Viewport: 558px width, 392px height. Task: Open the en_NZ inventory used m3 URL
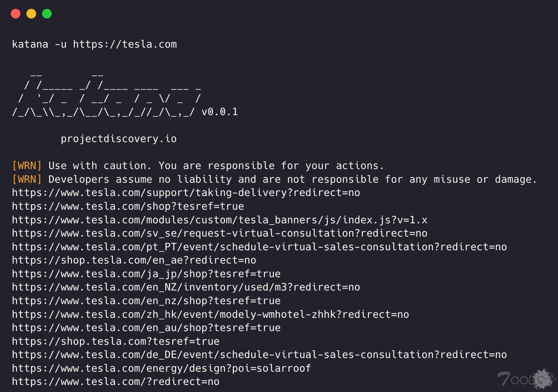pos(186,287)
